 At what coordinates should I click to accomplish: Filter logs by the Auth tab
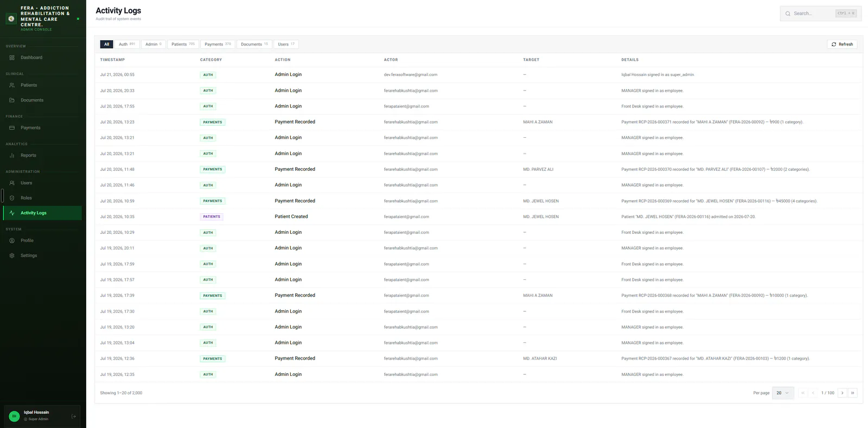pos(127,44)
